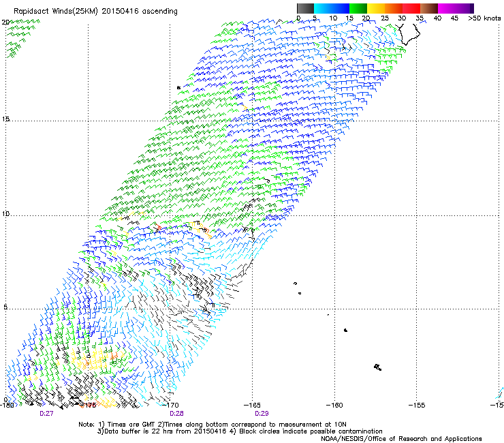504x443 pixels.
Task: Click the 'Data buffer is 22 hrs' note
Action: point(240,431)
